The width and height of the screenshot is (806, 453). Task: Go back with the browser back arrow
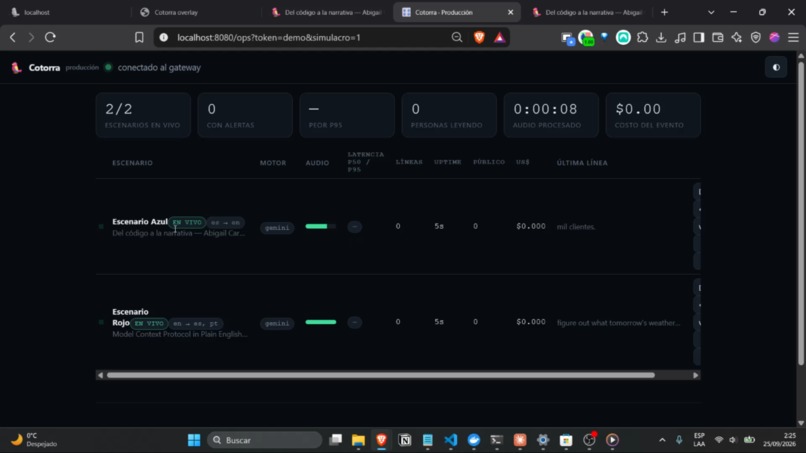click(x=13, y=37)
